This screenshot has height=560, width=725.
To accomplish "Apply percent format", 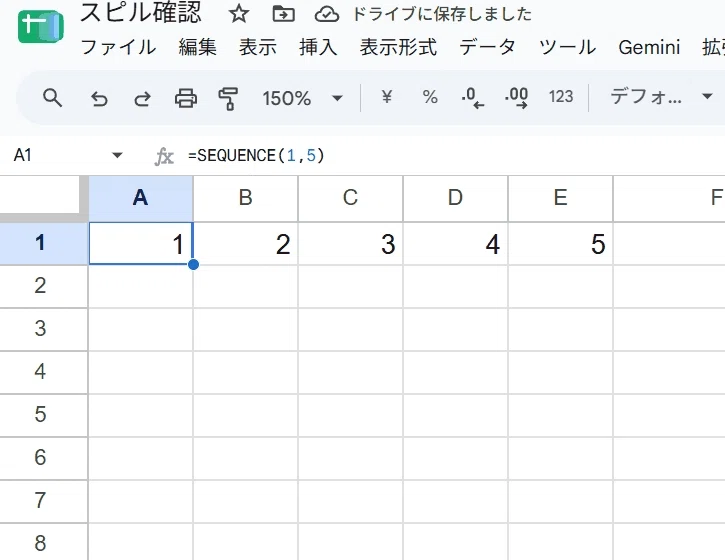I will [430, 97].
